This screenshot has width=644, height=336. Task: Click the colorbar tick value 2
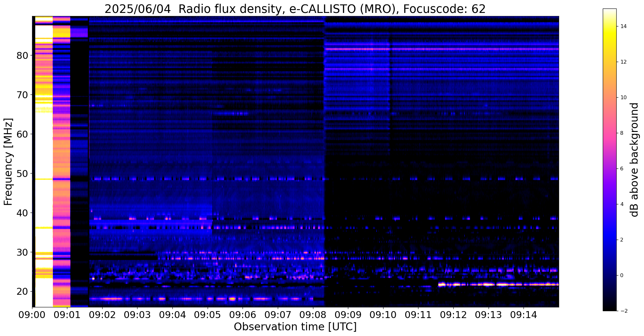point(621,240)
